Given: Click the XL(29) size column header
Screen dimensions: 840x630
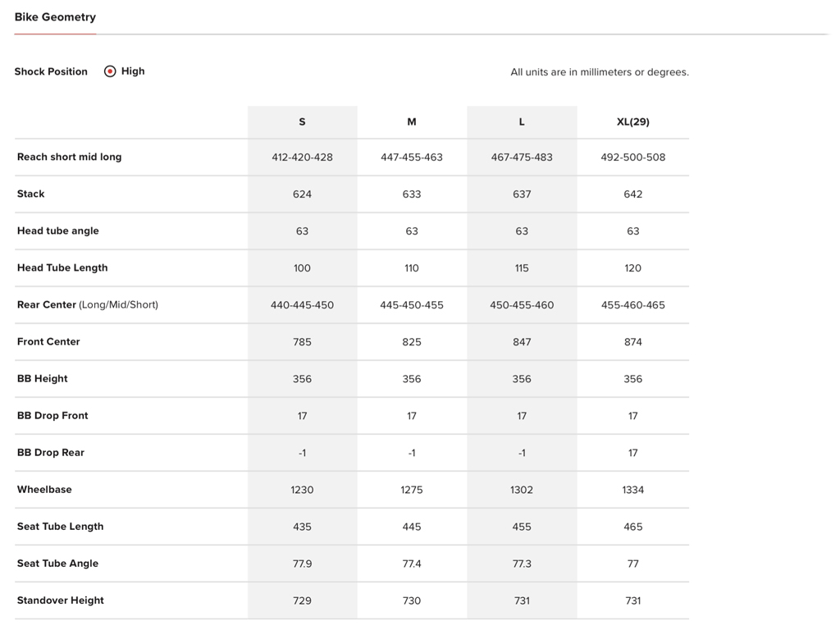Looking at the screenshot, I should point(632,121).
